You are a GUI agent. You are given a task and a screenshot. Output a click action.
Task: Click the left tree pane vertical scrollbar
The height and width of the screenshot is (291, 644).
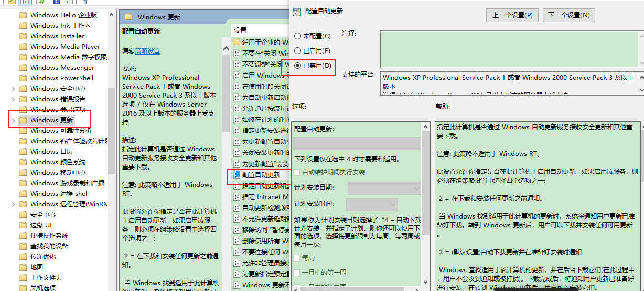[111, 131]
